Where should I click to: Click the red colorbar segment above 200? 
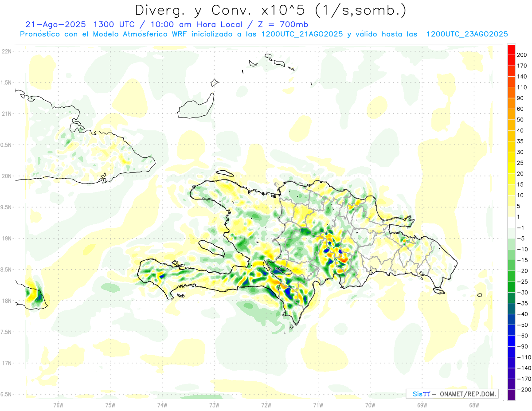[x=511, y=50]
